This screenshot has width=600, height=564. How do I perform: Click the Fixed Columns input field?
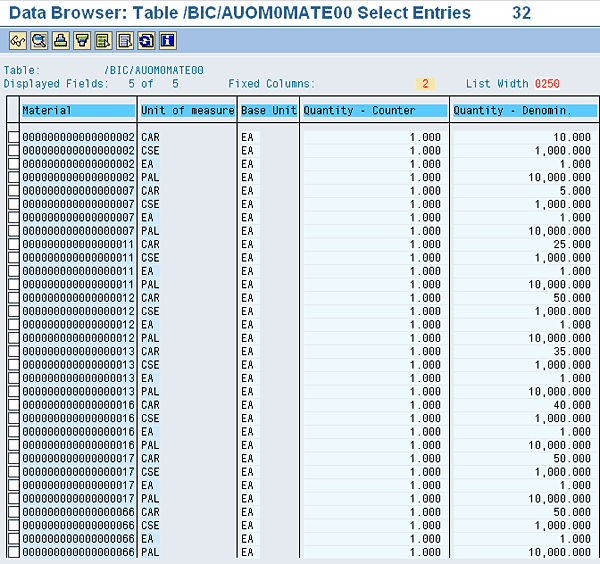tap(425, 84)
